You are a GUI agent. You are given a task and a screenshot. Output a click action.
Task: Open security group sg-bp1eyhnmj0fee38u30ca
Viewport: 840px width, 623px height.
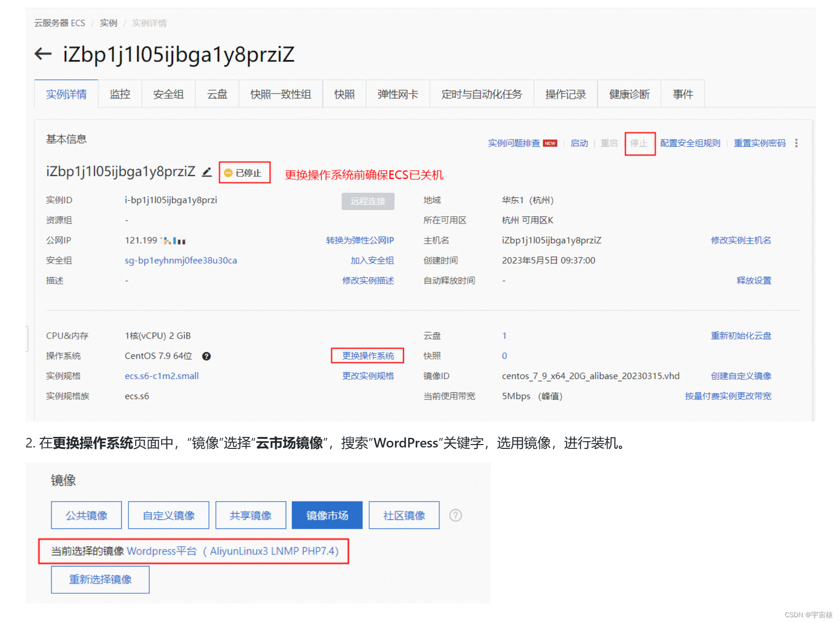pos(181,260)
